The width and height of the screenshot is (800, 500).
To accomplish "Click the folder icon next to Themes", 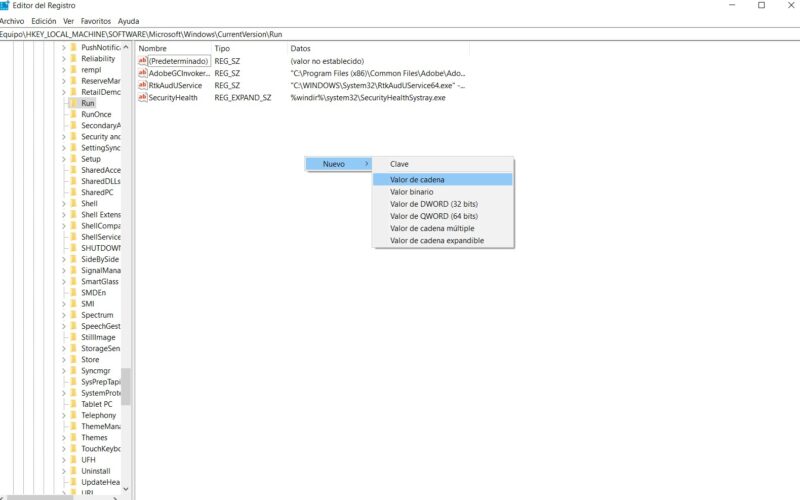I will (x=73, y=437).
